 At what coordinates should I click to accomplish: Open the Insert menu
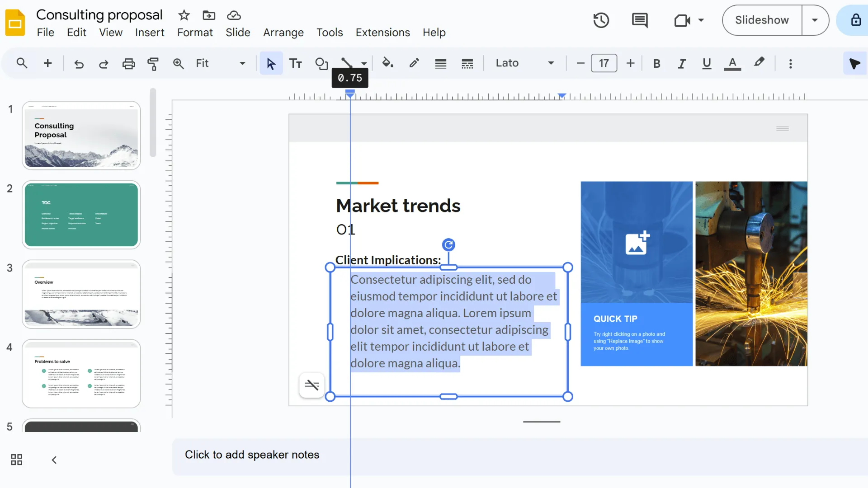click(150, 33)
